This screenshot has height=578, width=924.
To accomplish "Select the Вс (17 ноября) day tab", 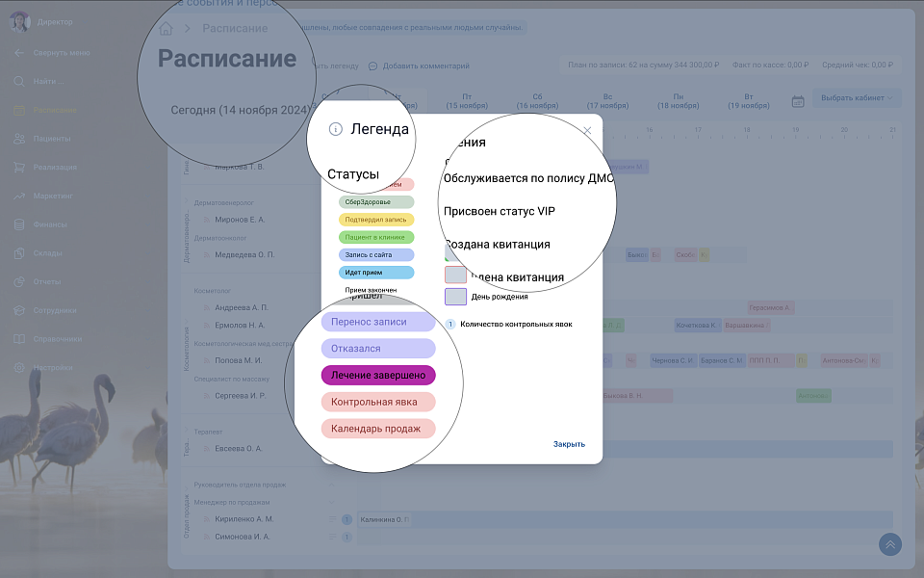I will [x=607, y=101].
